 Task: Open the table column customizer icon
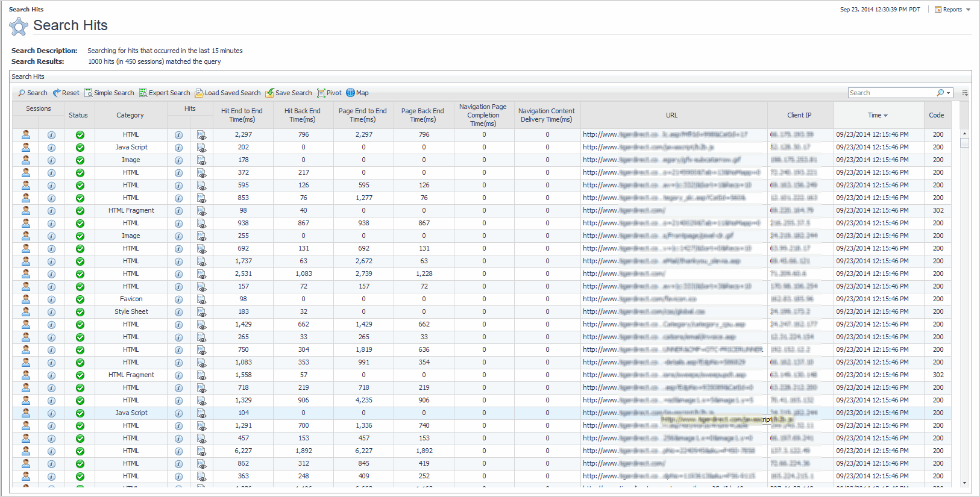965,93
